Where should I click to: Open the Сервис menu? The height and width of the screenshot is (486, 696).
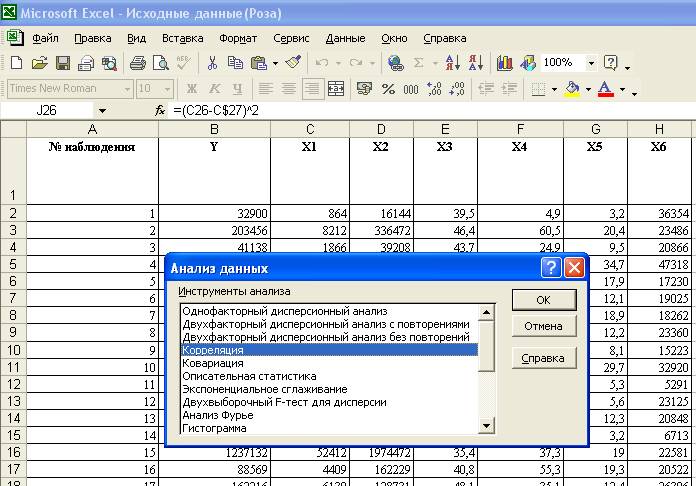point(291,38)
